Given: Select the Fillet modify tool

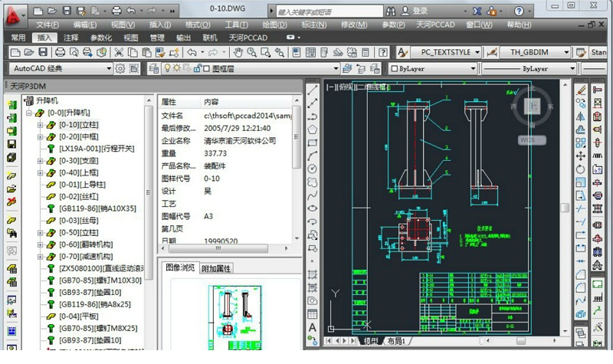Looking at the screenshot, I should [x=581, y=288].
